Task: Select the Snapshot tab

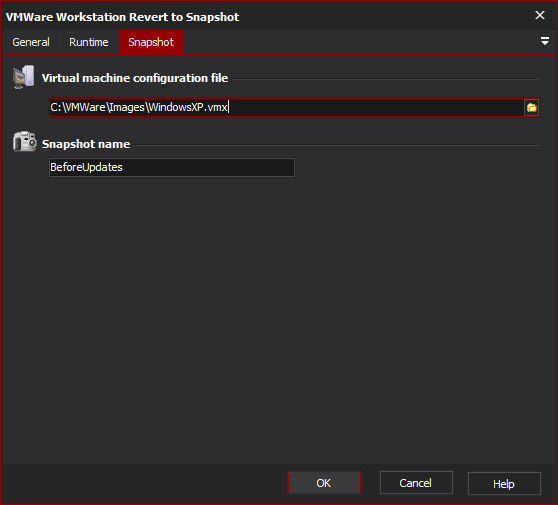Action: point(151,42)
